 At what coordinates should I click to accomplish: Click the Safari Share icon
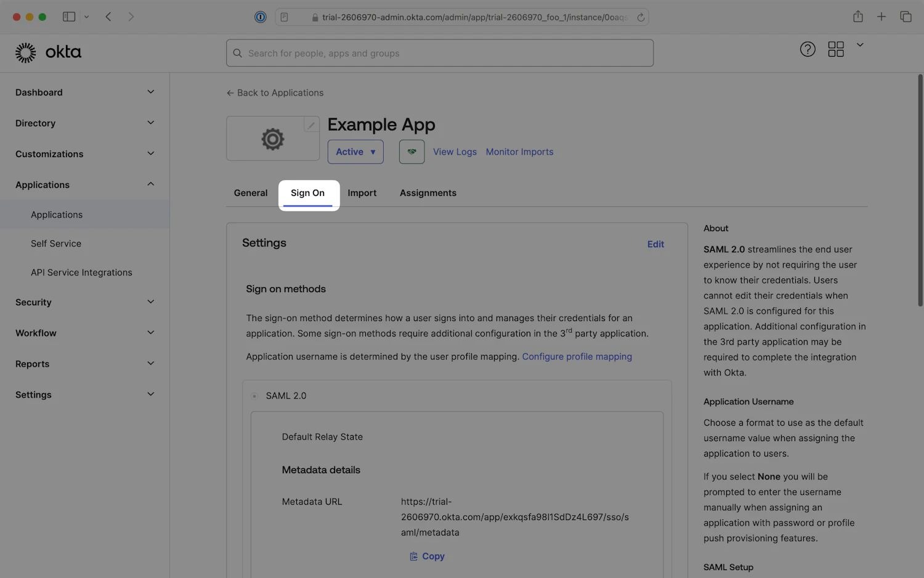click(858, 17)
